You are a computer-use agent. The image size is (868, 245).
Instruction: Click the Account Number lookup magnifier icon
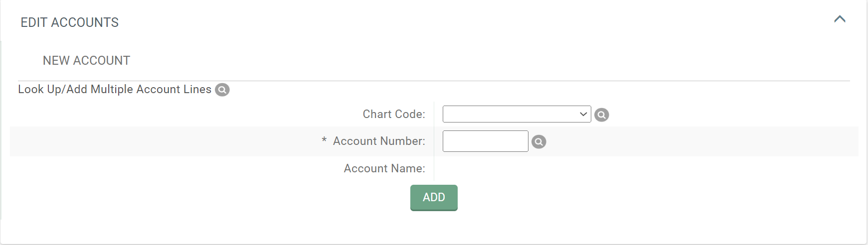point(539,142)
